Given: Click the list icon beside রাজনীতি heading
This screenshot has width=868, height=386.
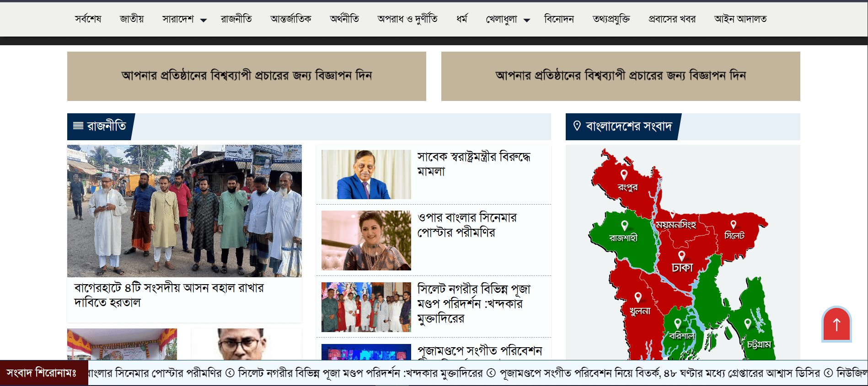Looking at the screenshot, I should pyautogui.click(x=78, y=126).
